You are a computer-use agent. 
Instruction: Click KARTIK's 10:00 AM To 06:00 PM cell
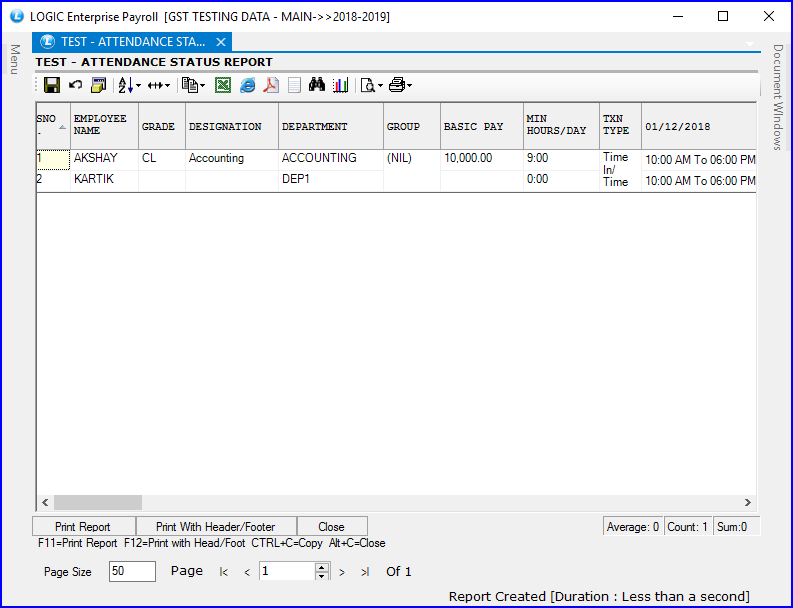(699, 181)
